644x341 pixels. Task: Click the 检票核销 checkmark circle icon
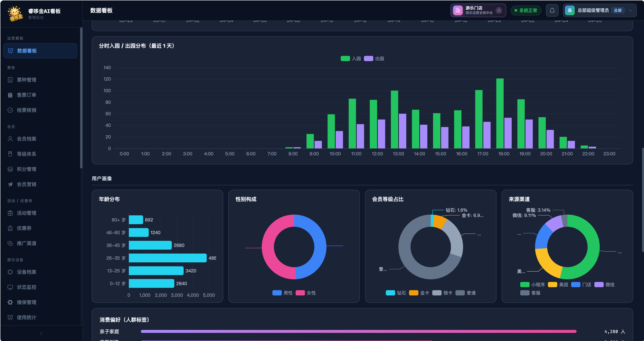pos(10,110)
